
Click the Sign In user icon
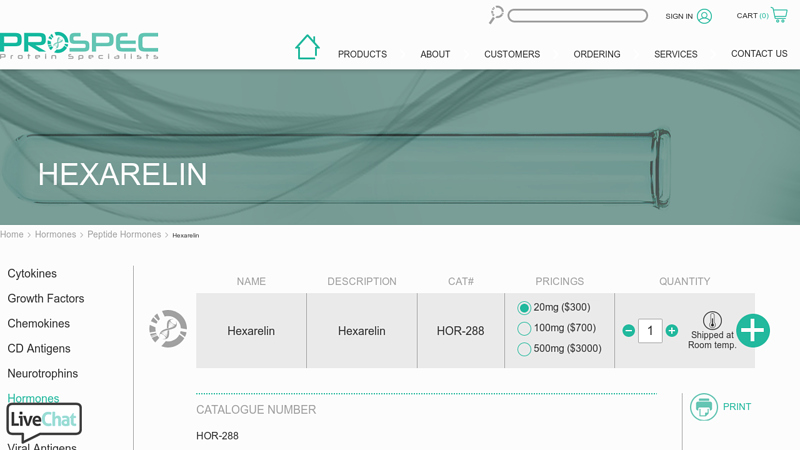704,16
